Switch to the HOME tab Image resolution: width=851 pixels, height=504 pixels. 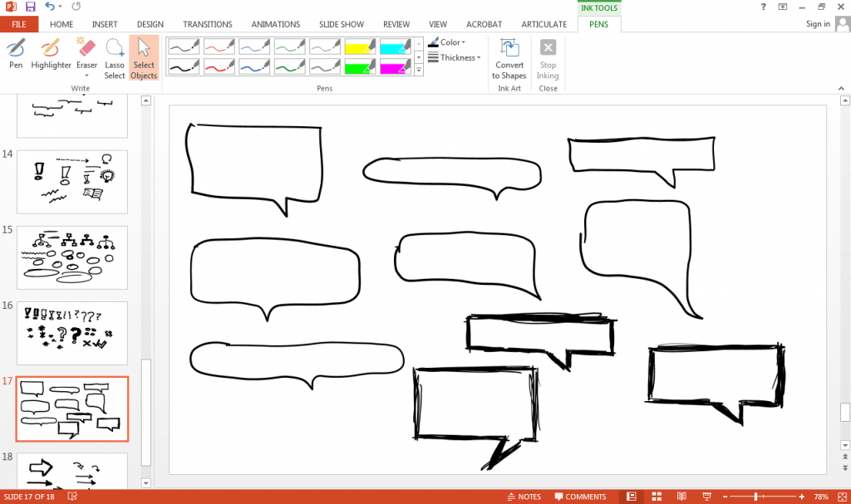[61, 24]
